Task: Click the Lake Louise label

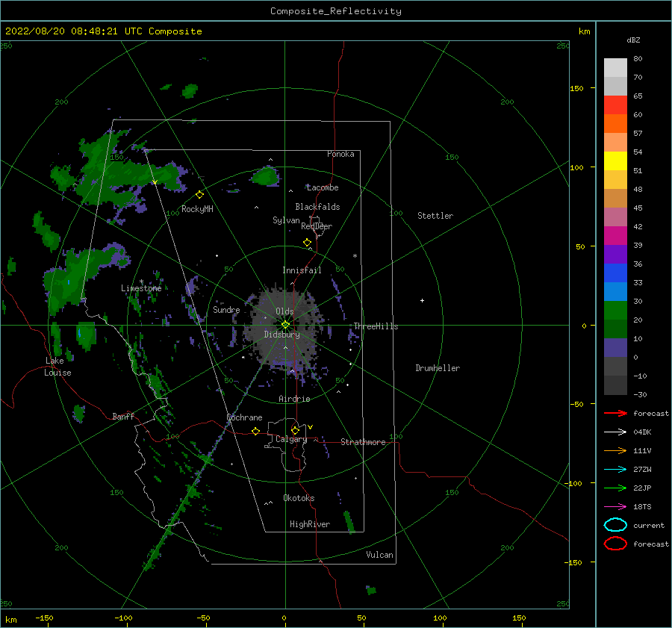Action: 57,367
